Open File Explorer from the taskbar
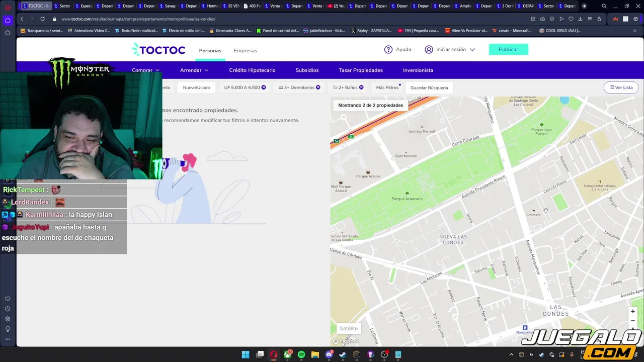The width and height of the screenshot is (644, 362). point(315,354)
